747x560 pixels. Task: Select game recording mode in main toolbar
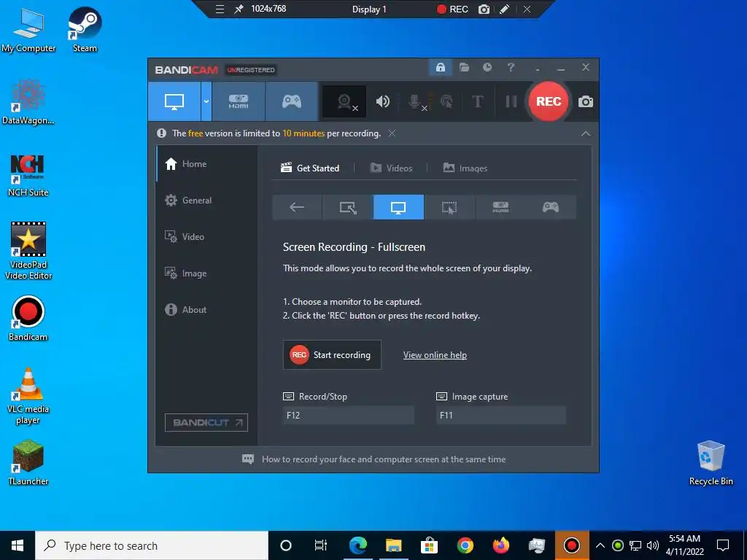[x=292, y=101]
